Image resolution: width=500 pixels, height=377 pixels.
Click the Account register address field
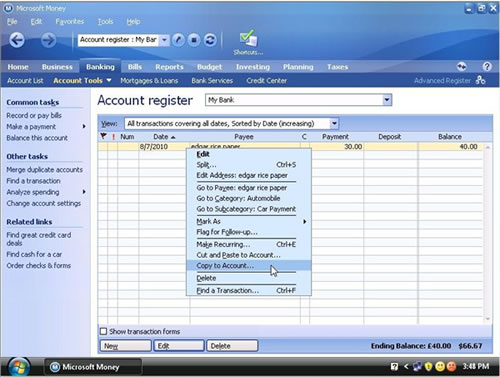click(119, 40)
